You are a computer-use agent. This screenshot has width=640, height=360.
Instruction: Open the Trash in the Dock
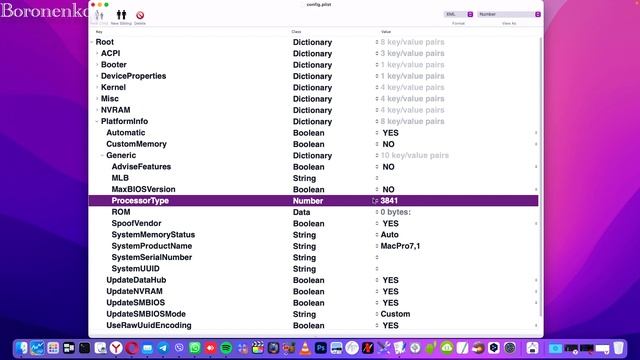point(618,348)
